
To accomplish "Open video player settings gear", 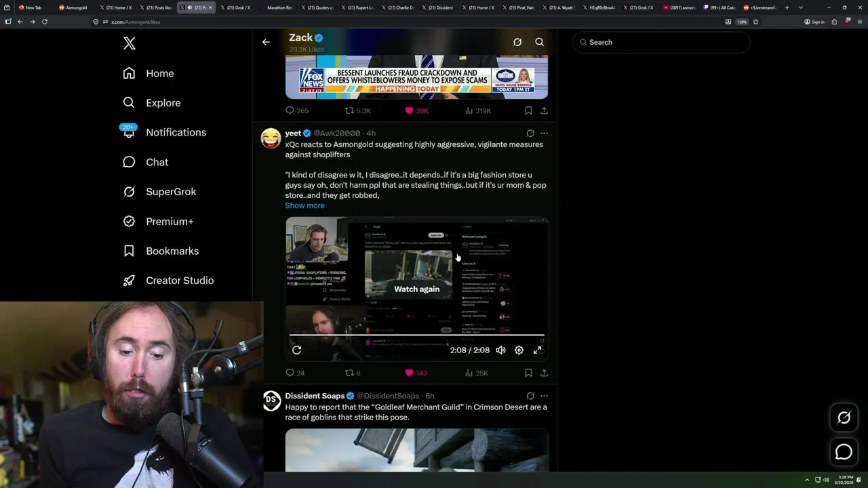I will 519,350.
